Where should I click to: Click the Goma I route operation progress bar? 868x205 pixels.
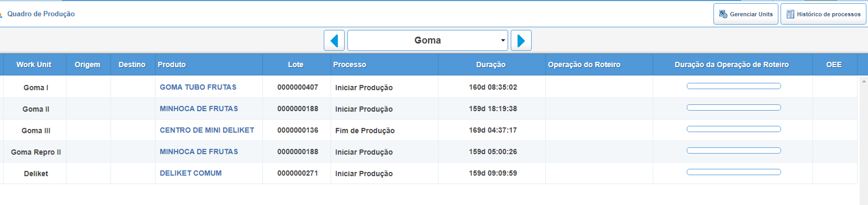pos(734,86)
